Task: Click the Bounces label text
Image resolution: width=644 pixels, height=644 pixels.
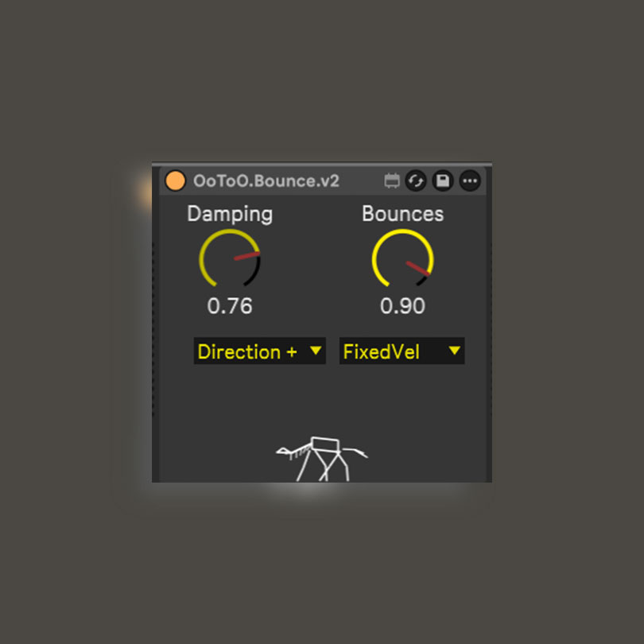Action: (402, 214)
